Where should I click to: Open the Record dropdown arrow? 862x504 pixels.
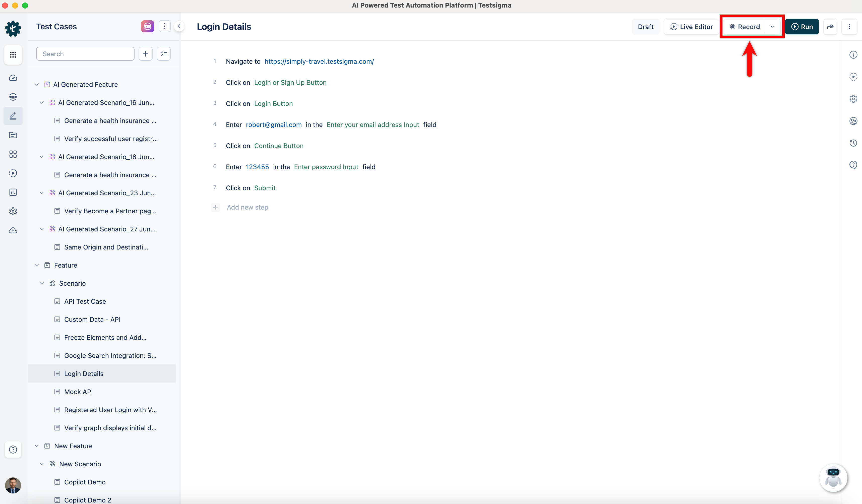point(772,27)
